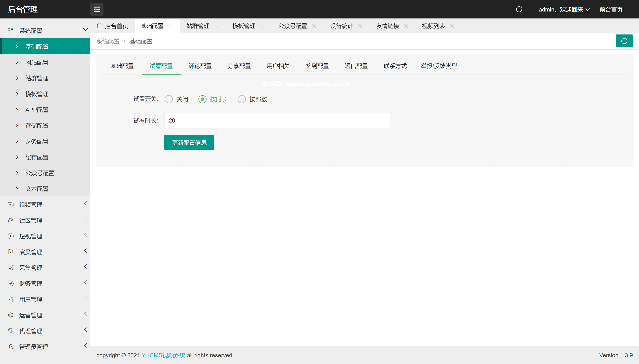Image resolution: width=639 pixels, height=364 pixels.
Task: Open the 站群管理 top tab
Action: click(198, 26)
